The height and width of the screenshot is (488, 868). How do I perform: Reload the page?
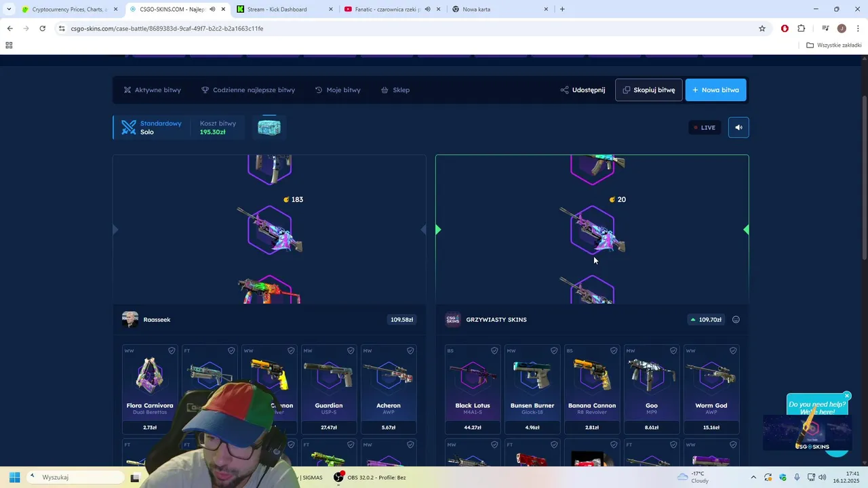[42, 28]
